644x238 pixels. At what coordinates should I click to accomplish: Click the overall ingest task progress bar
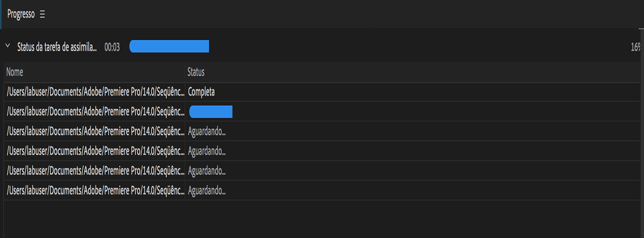[169, 46]
